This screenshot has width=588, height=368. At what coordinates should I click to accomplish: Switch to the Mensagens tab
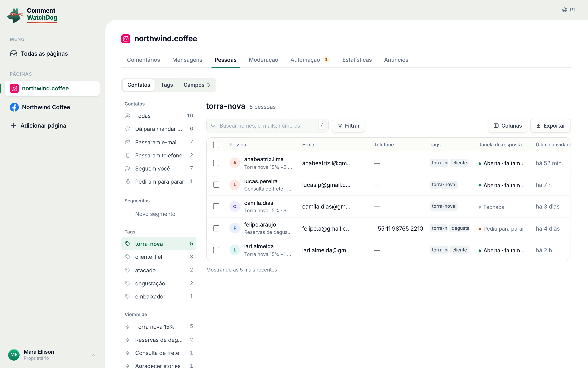coord(187,60)
